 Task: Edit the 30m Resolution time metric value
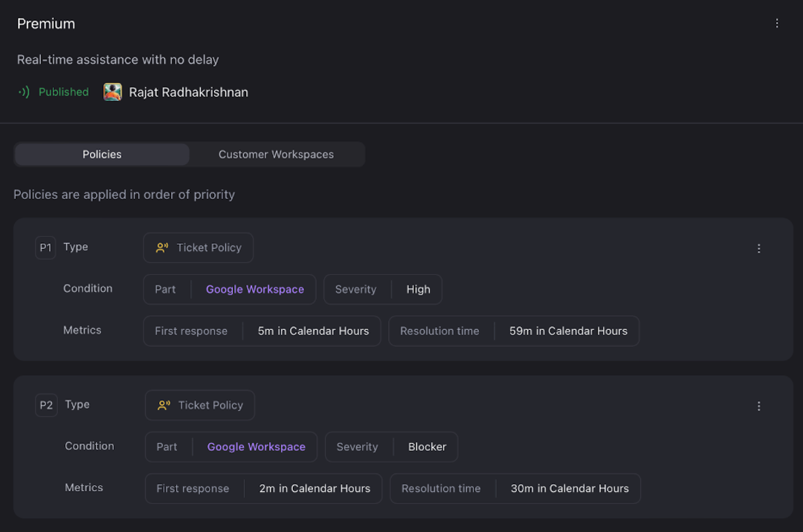tap(570, 488)
